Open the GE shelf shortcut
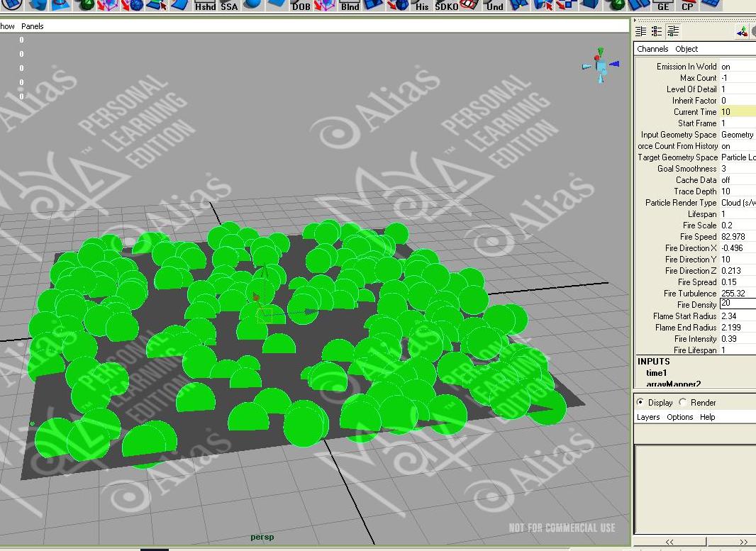The image size is (756, 551). 663,5
